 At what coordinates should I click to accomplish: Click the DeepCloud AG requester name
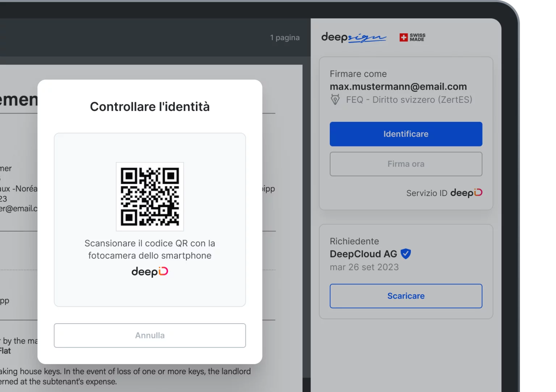point(363,254)
